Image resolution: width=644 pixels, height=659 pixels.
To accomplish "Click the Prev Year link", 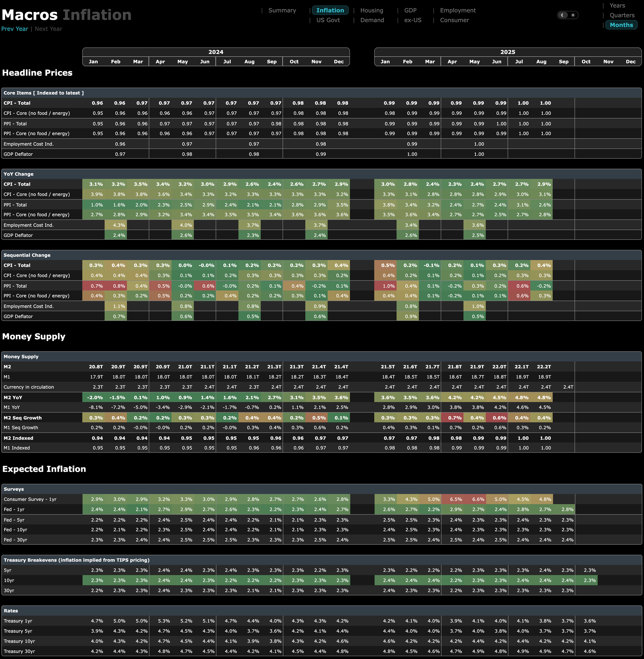I will pos(15,29).
